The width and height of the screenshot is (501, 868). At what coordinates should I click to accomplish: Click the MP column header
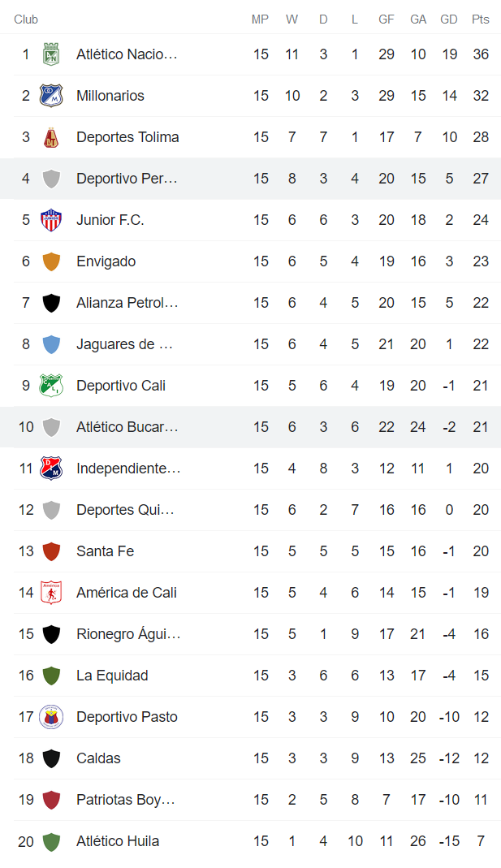click(260, 19)
